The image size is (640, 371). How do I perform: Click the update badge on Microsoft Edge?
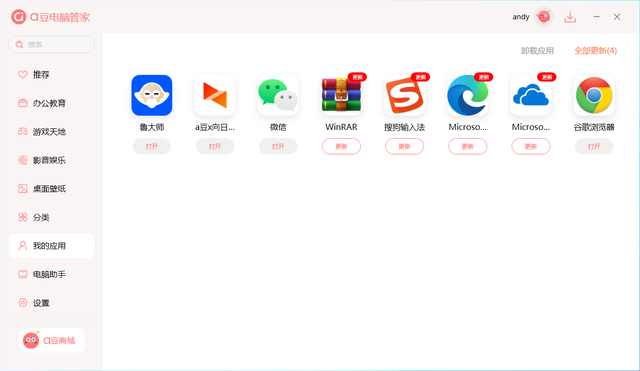point(484,77)
